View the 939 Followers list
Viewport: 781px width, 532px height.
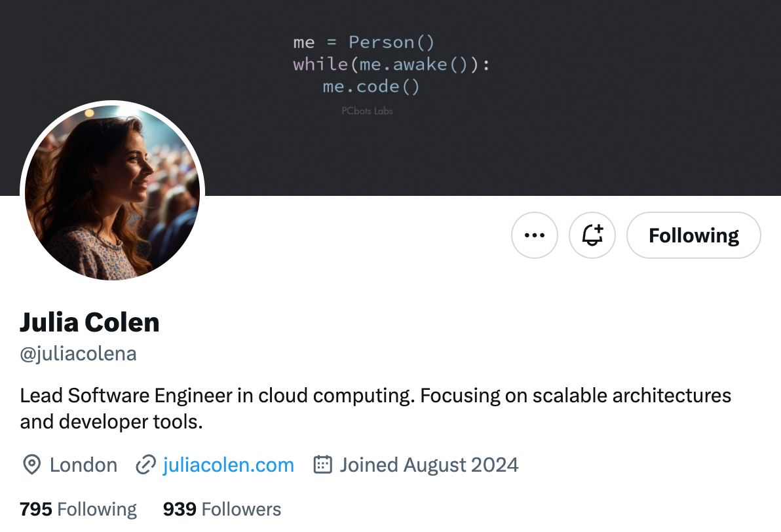click(221, 509)
